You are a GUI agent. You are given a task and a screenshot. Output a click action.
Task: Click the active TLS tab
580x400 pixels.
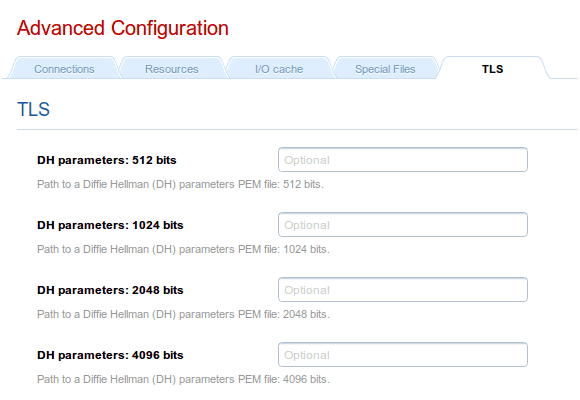pos(492,69)
